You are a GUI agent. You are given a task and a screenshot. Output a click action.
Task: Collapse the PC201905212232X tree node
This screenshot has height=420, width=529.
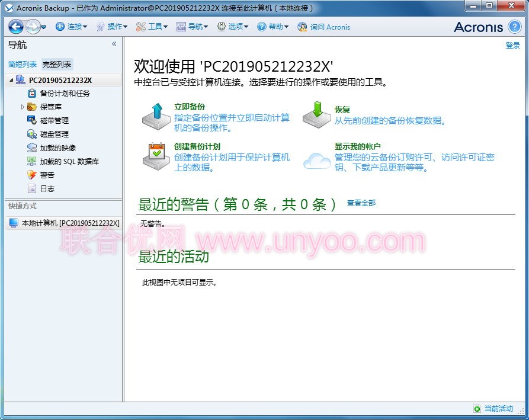(x=11, y=81)
